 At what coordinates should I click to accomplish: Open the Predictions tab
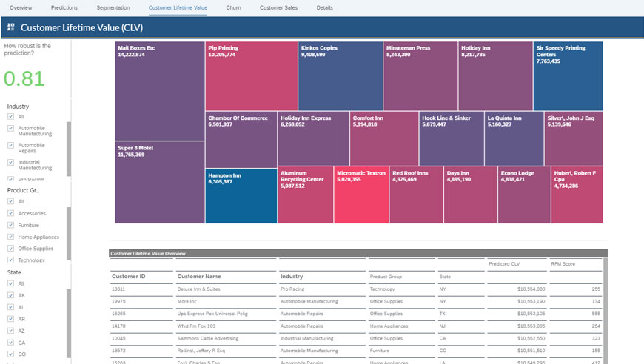coord(64,7)
